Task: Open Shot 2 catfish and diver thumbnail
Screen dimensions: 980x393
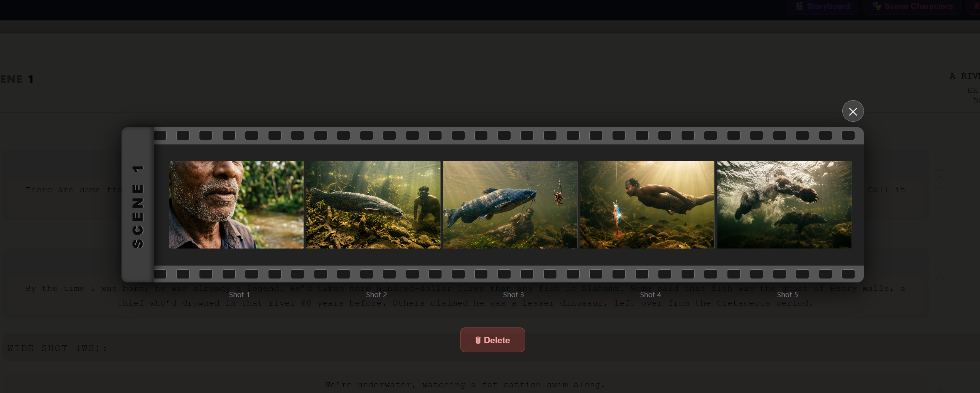Action: click(x=373, y=205)
